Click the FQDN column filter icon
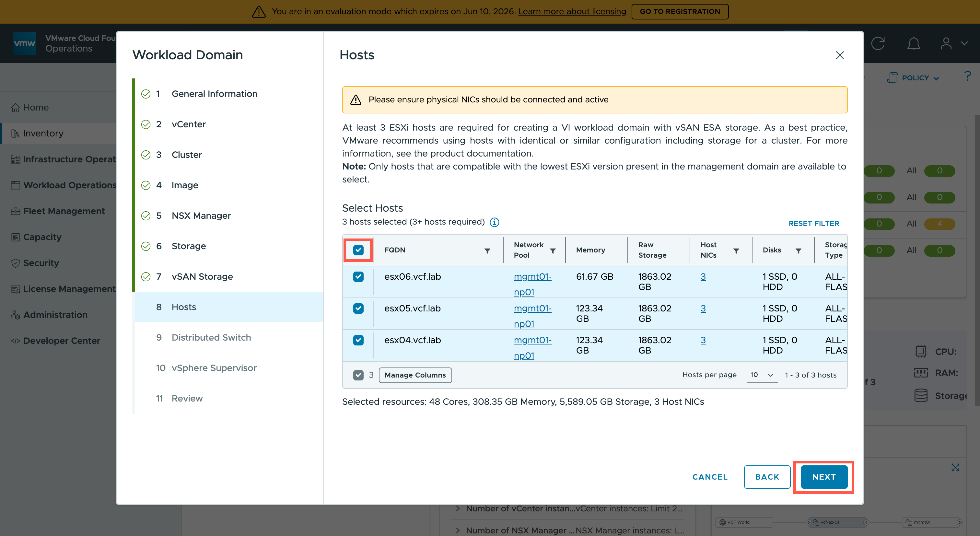This screenshot has height=536, width=980. 487,251
